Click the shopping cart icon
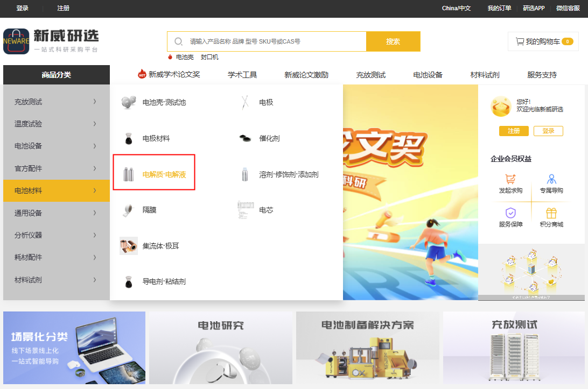Screen dimensions: 588x389 coord(520,41)
